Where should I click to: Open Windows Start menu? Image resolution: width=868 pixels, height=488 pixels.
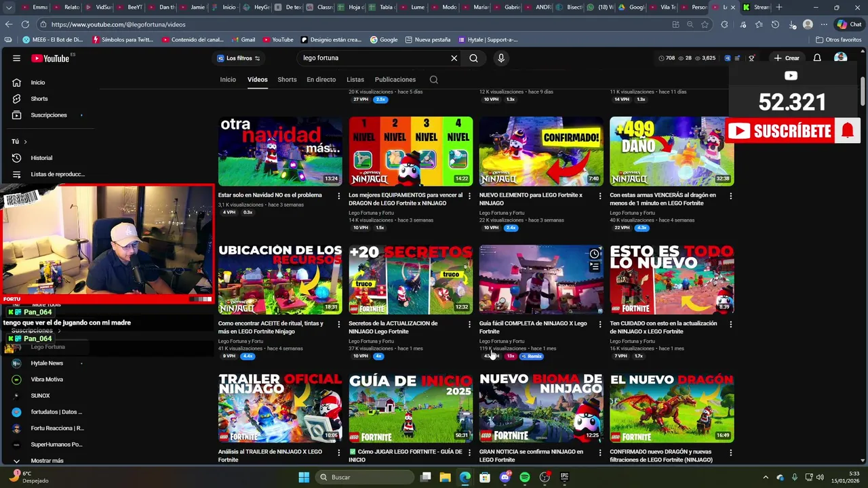click(x=304, y=477)
